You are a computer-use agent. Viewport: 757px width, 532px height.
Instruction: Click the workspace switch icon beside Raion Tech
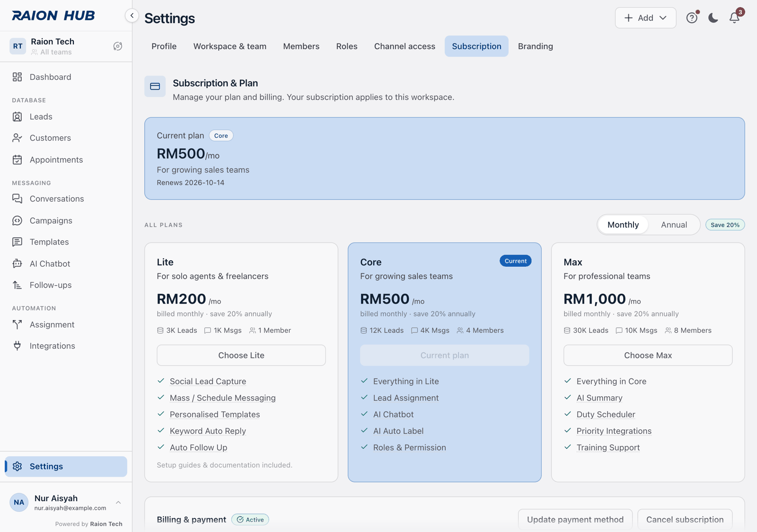click(118, 46)
